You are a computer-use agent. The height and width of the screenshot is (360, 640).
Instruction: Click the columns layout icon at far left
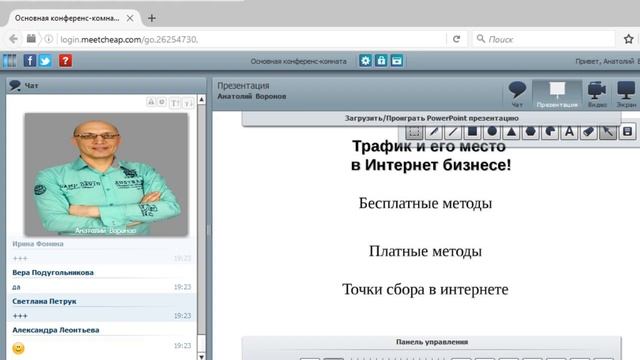(9, 61)
